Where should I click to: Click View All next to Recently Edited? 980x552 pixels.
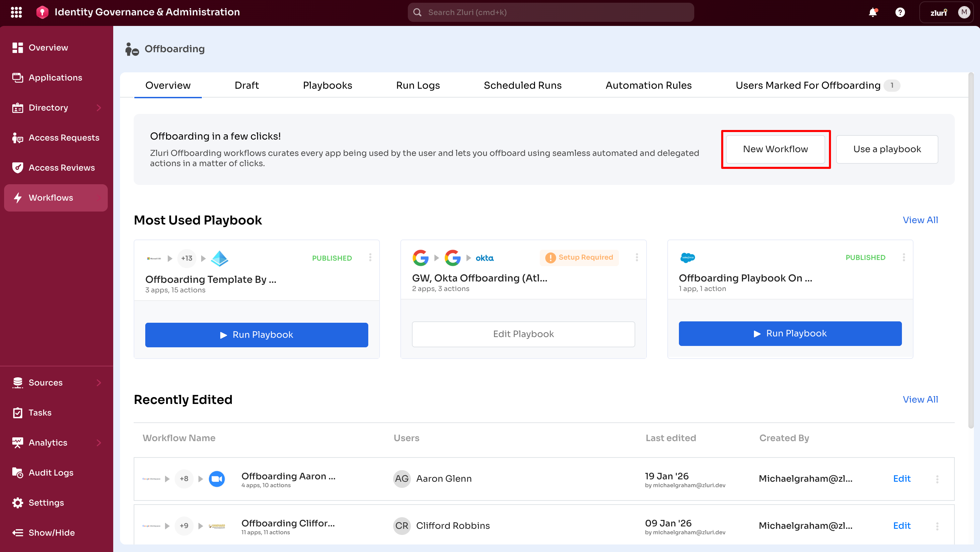pos(920,400)
